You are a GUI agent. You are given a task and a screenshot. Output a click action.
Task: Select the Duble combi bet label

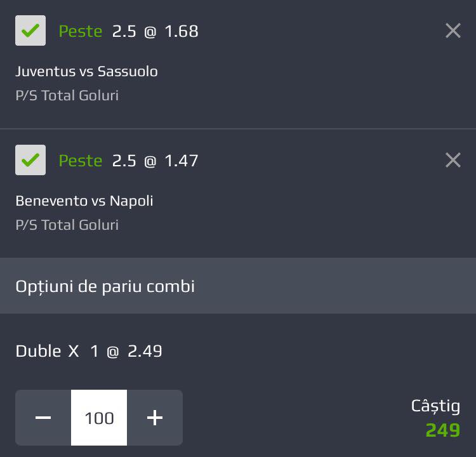tap(38, 352)
